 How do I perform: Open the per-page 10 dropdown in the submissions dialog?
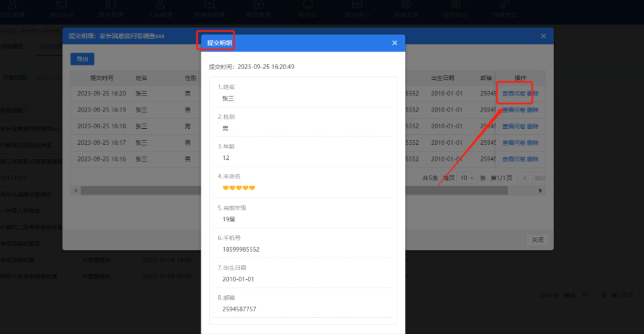click(x=466, y=178)
